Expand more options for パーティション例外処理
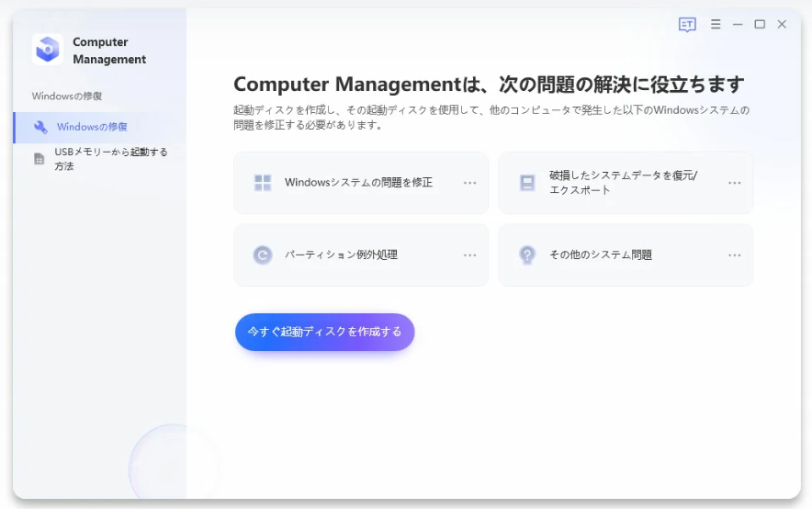 tap(469, 255)
